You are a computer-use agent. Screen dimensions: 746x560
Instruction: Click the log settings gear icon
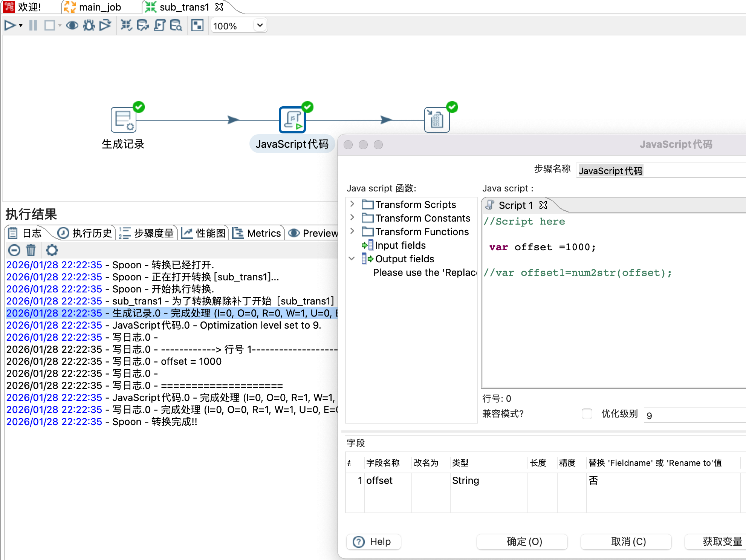coord(52,250)
